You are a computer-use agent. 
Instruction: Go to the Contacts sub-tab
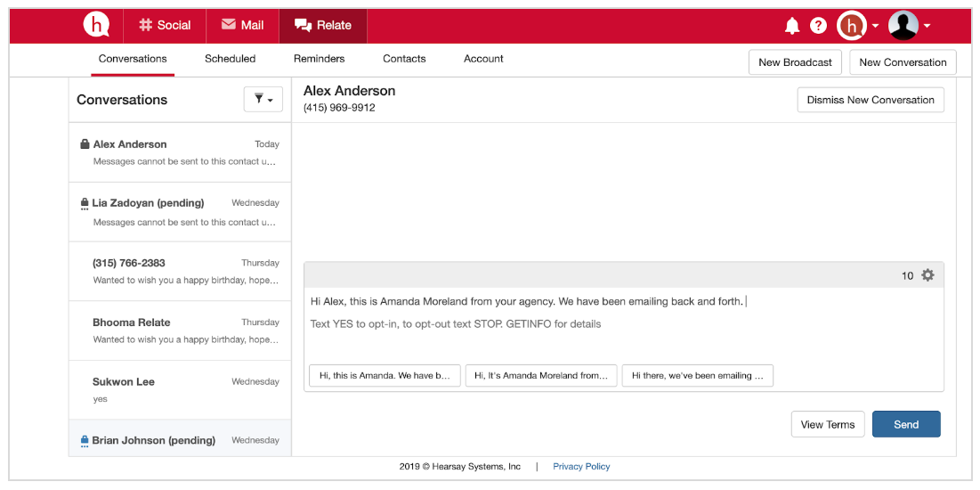[404, 59]
